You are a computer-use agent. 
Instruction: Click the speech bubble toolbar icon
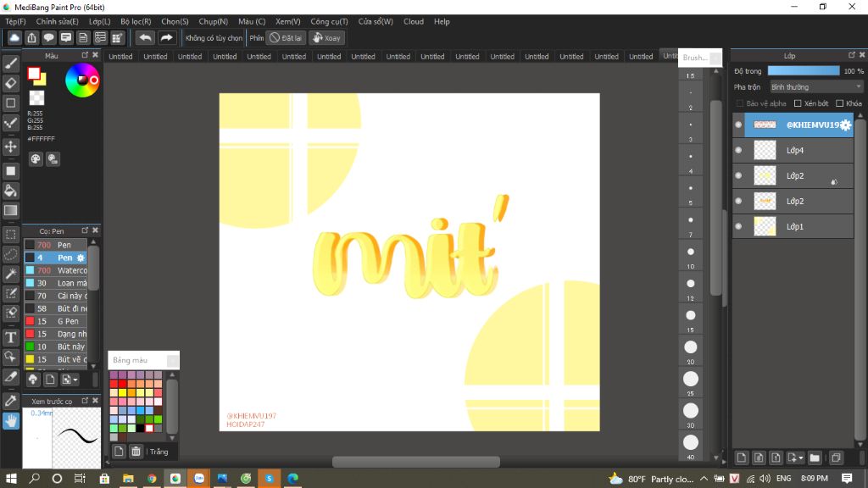coord(48,37)
